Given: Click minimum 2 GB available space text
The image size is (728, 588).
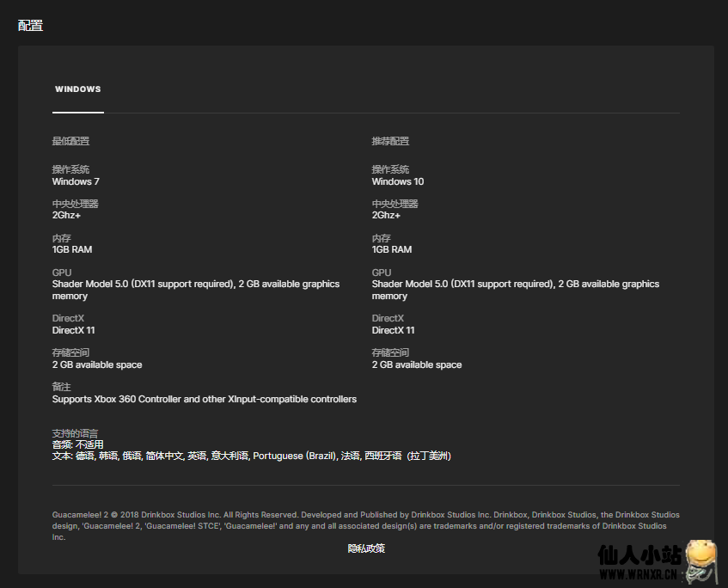Looking at the screenshot, I should 97,364.
